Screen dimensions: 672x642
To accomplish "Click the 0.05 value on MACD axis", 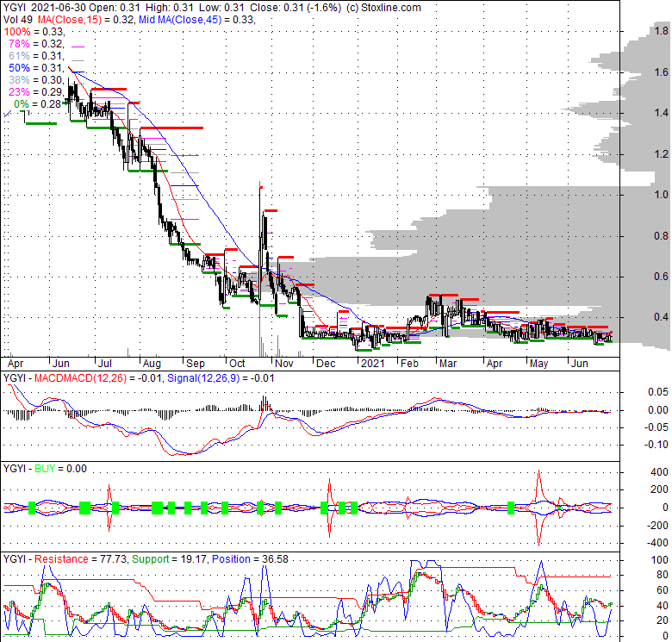I will click(658, 392).
